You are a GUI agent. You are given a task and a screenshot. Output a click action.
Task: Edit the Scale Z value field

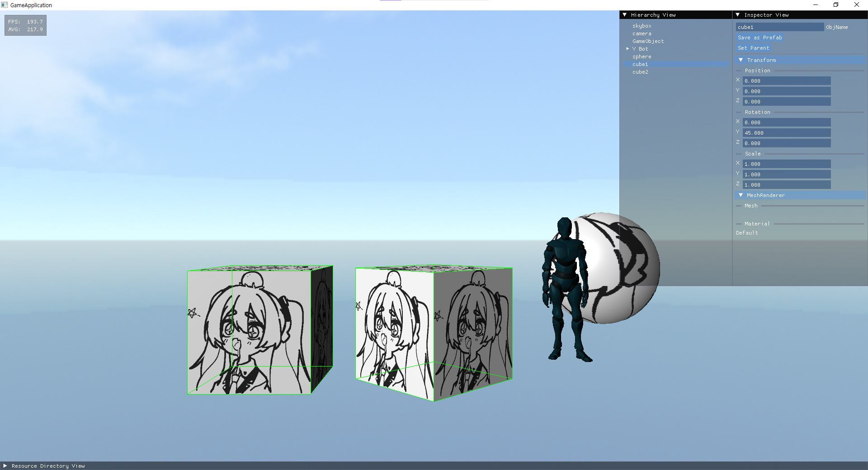pyautogui.click(x=787, y=185)
